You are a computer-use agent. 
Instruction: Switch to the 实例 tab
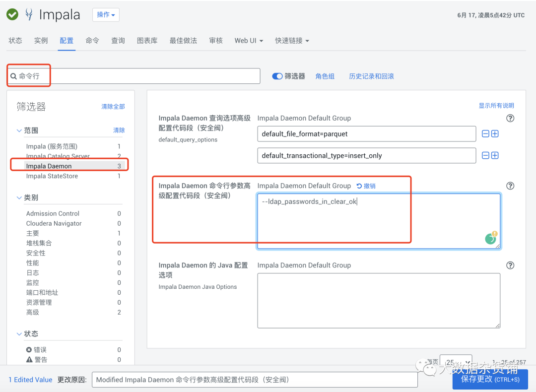coord(41,41)
